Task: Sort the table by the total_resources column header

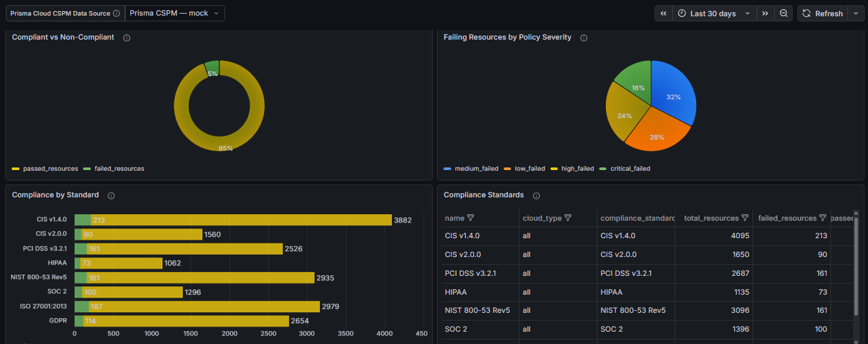Action: pos(711,218)
